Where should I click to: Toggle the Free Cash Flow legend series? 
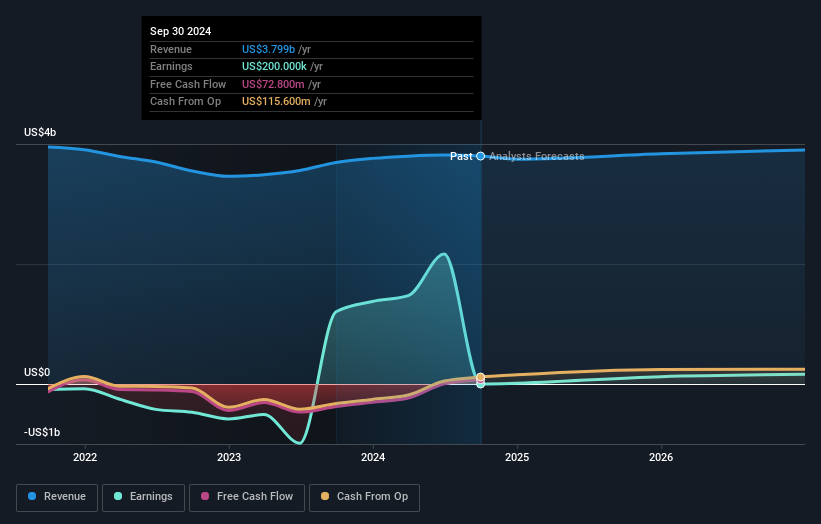(x=247, y=497)
